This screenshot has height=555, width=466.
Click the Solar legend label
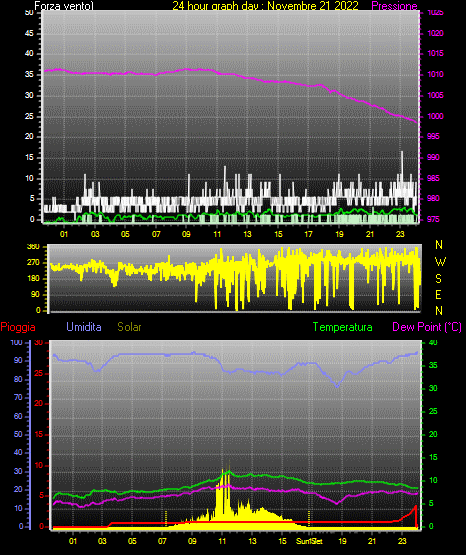tap(130, 327)
